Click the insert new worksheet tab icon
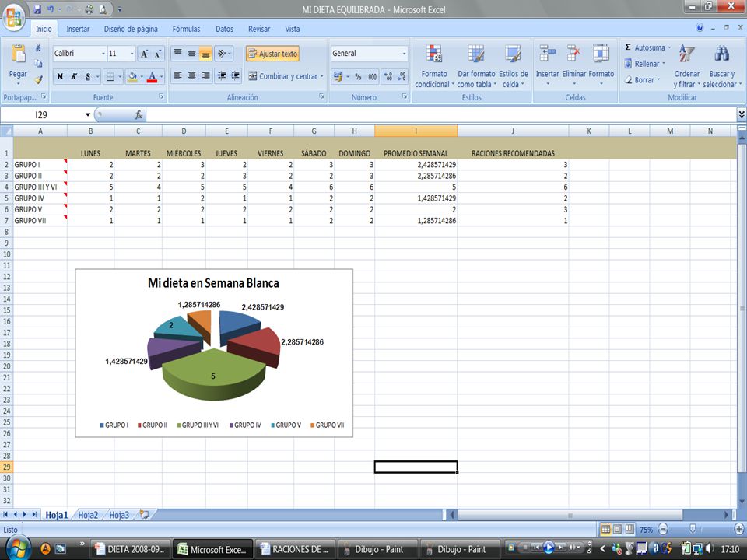 click(x=145, y=515)
